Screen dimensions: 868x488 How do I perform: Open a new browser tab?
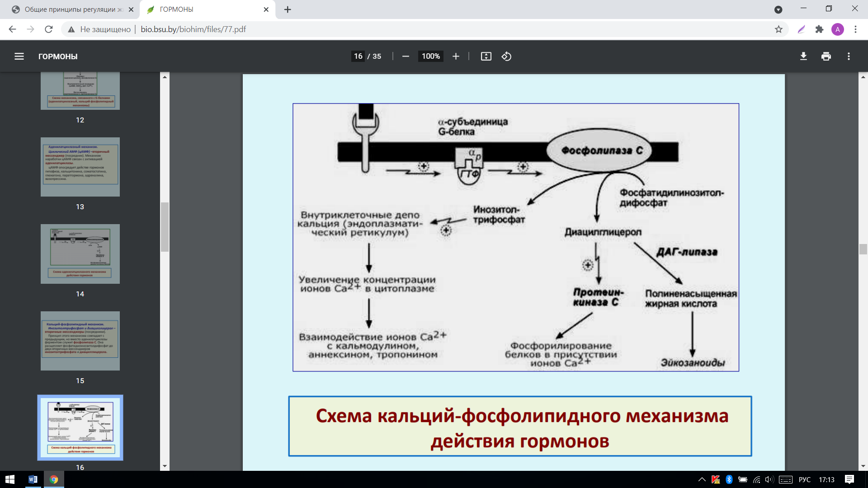[x=288, y=9]
